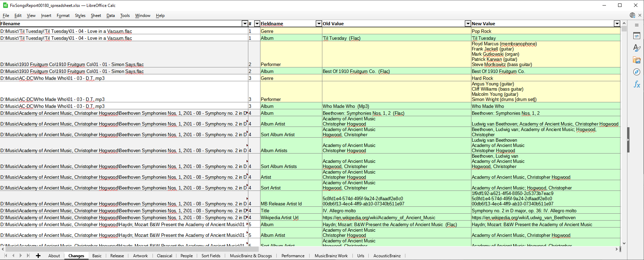
Task: Click the horizontal scrollbar right arrow
Action: pos(616,249)
